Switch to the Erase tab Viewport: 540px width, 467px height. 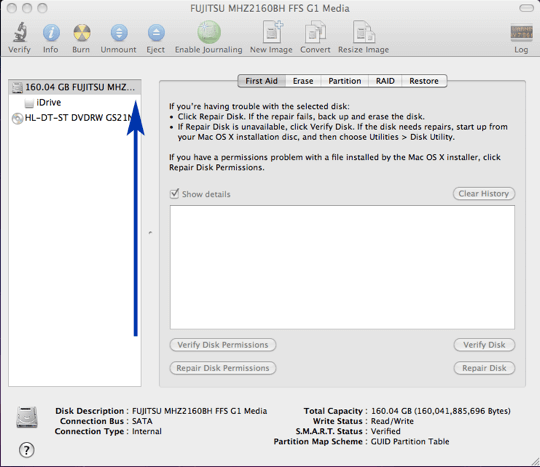click(303, 81)
